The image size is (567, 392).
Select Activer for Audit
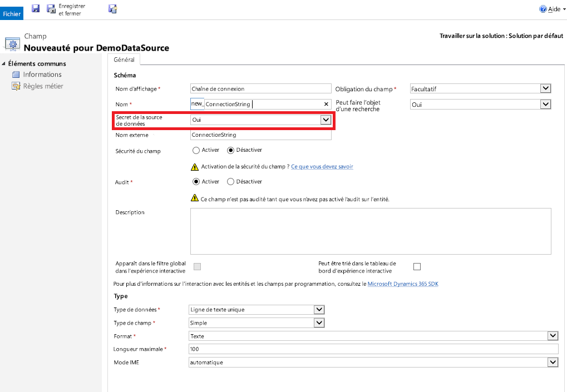(196, 182)
